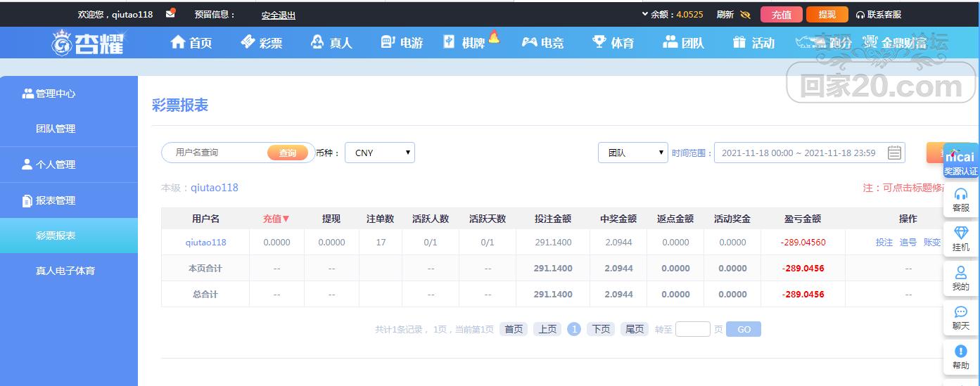The image size is (980, 386).
Task: Go to 首页 home in navigation bar
Action: (191, 43)
